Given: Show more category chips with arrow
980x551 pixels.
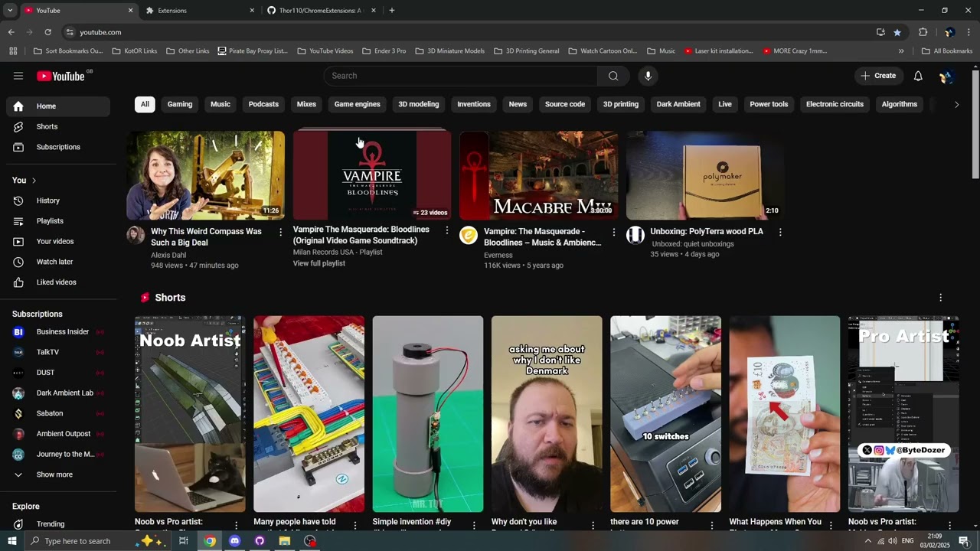Looking at the screenshot, I should coord(956,105).
